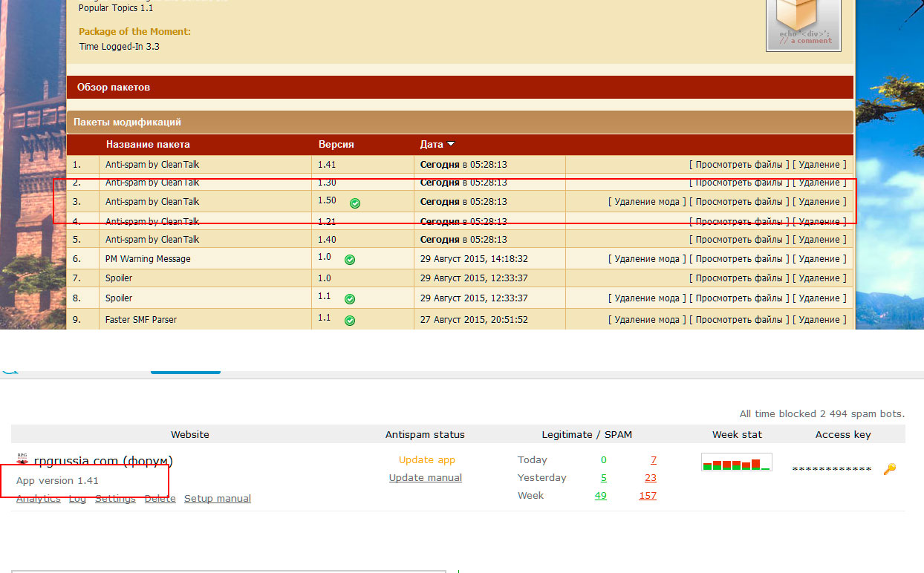Click green check icon next to version 1.50
Image resolution: width=924 pixels, height=573 pixels.
coord(355,203)
